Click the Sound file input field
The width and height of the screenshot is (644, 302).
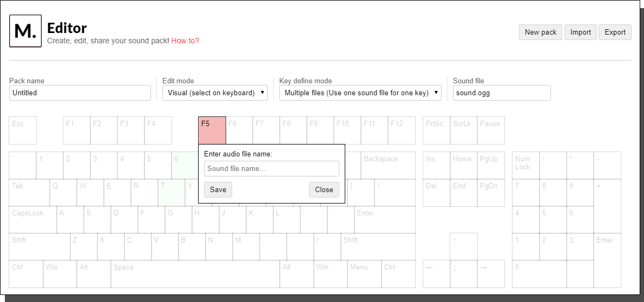pyautogui.click(x=502, y=93)
